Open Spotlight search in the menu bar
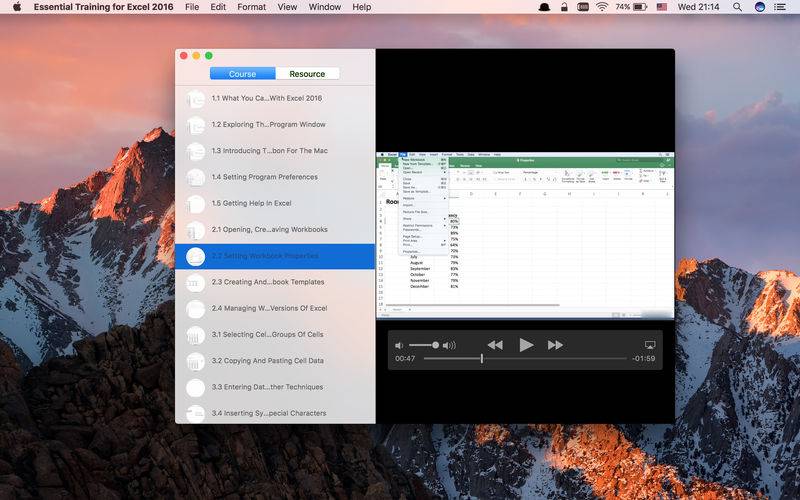This screenshot has height=500, width=800. pyautogui.click(x=735, y=7)
